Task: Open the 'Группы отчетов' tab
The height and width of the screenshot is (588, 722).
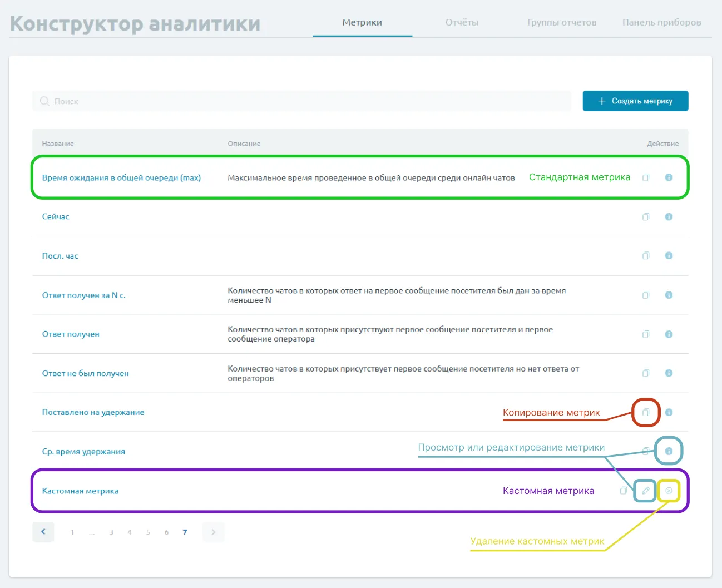Action: 562,23
